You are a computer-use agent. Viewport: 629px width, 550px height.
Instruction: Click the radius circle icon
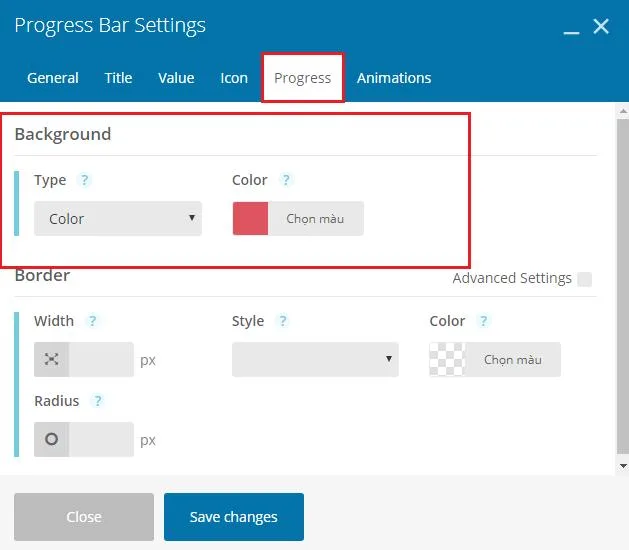[51, 439]
